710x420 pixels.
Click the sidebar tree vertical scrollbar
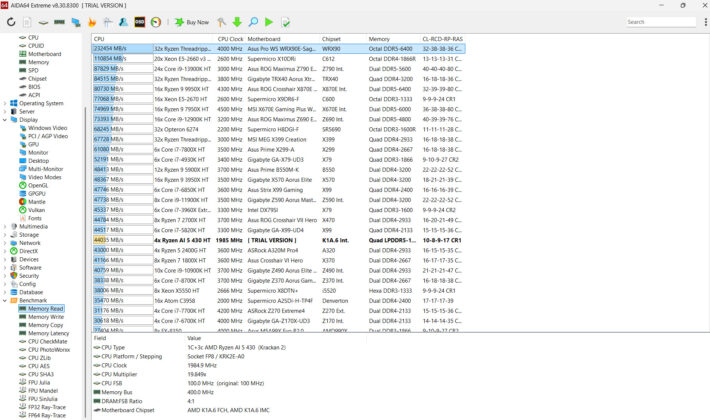pos(85,262)
